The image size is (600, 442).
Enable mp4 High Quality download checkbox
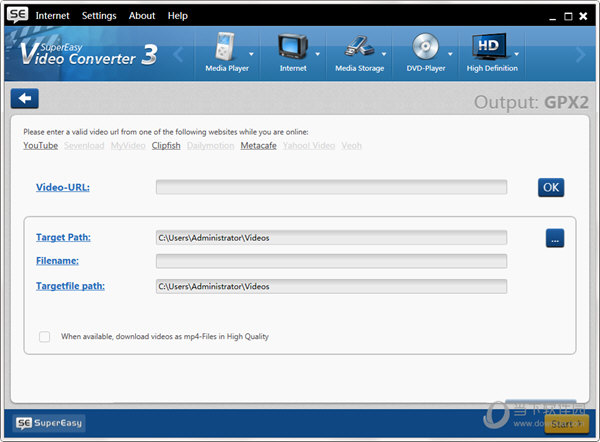[44, 336]
